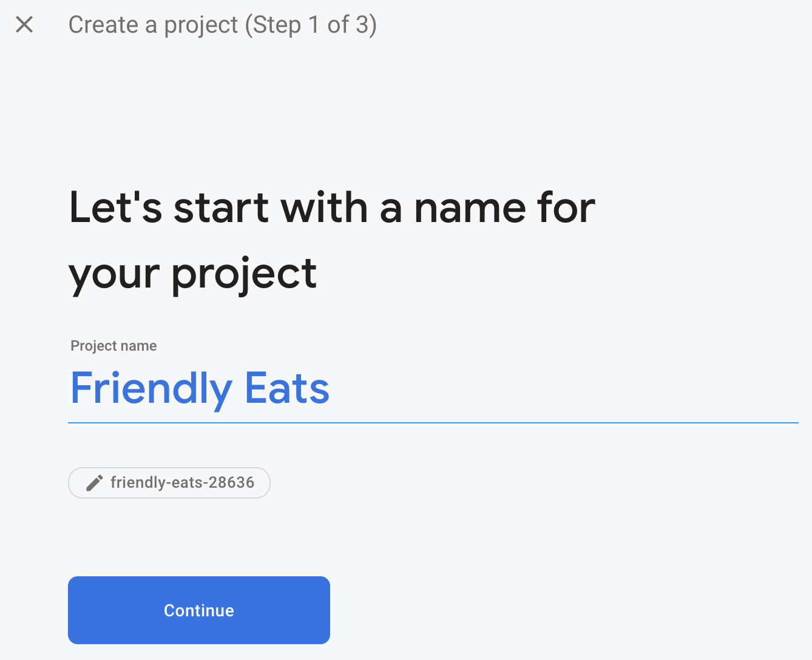The image size is (812, 660).
Task: Click the word "Continue" on the button
Action: [x=199, y=610]
